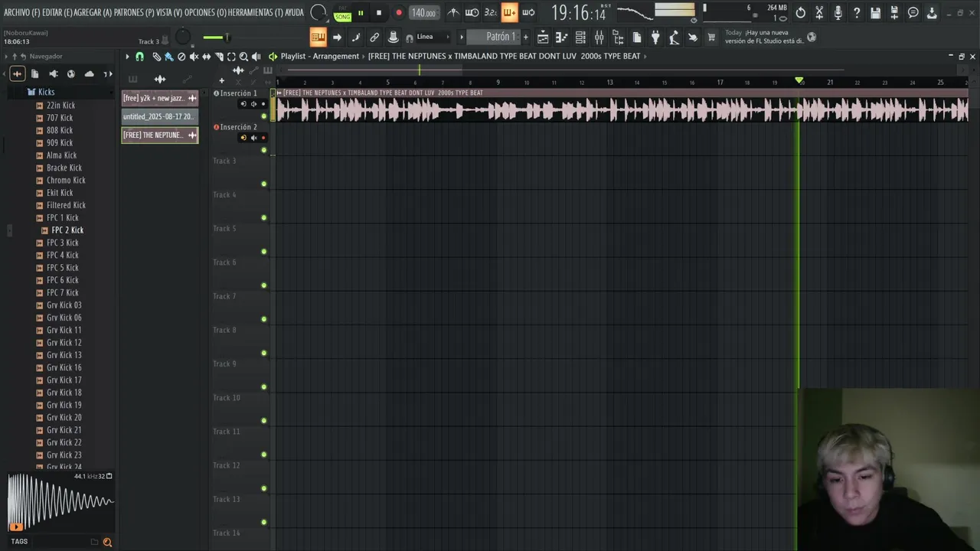Toggle the Inserción 2 track green mute light
Viewport: 980px width, 551px height.
click(x=264, y=150)
